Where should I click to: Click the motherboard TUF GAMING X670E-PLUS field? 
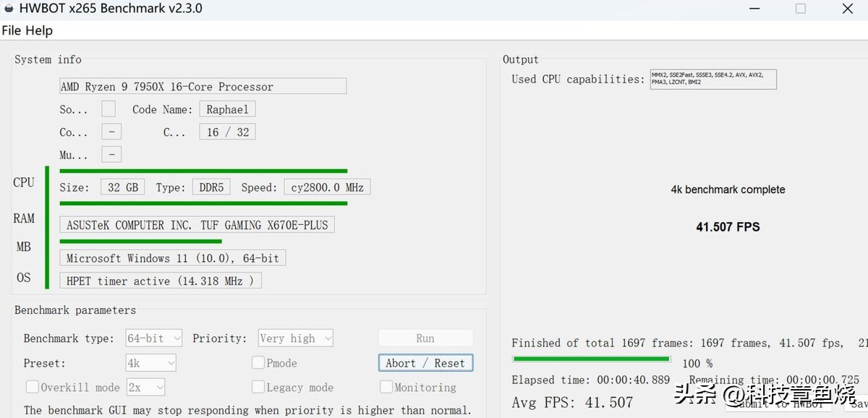[197, 225]
